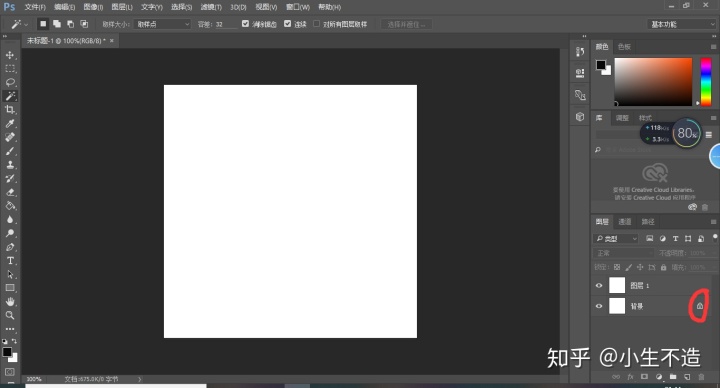The image size is (720, 388).
Task: Select the Move tool
Action: point(10,55)
